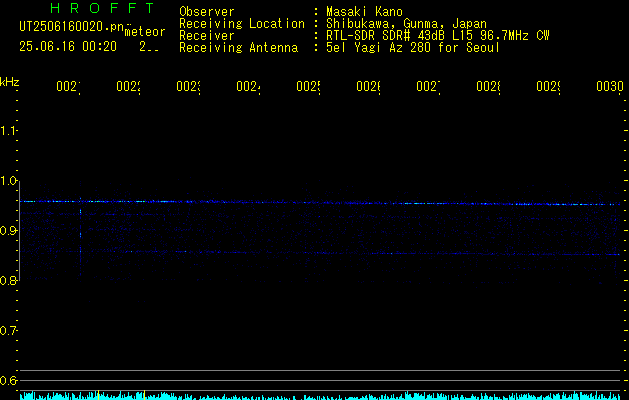Click the 0.8 kHz axis tick label
Screen dimensions: 629x400
coord(8,280)
